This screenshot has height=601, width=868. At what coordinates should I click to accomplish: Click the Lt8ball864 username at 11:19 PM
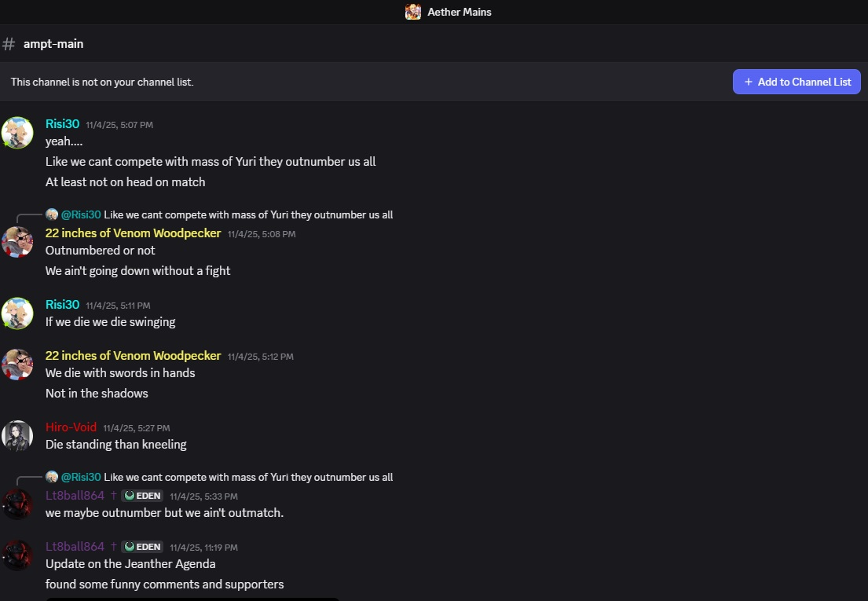(x=75, y=547)
